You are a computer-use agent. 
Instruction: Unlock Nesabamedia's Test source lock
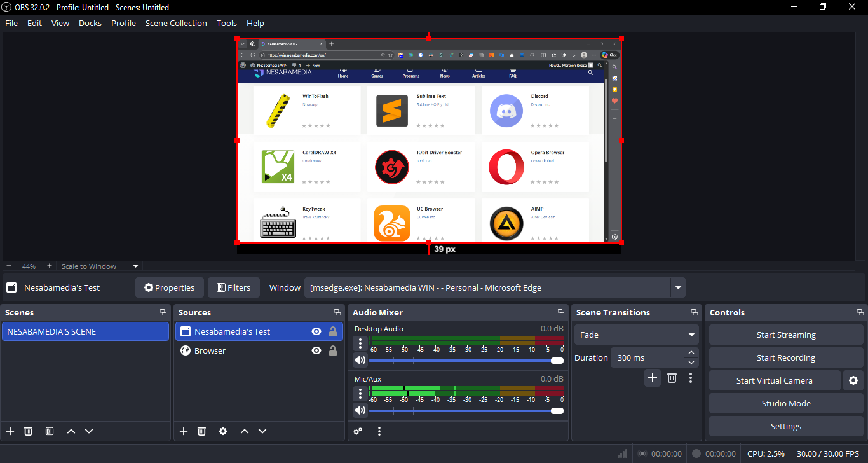pos(332,331)
